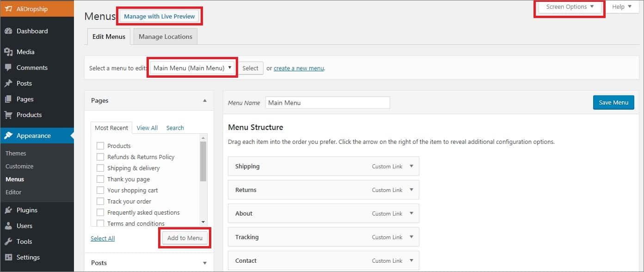Viewport: 644px width, 272px height.
Task: Expand the Shipping menu item options
Action: (x=411, y=166)
